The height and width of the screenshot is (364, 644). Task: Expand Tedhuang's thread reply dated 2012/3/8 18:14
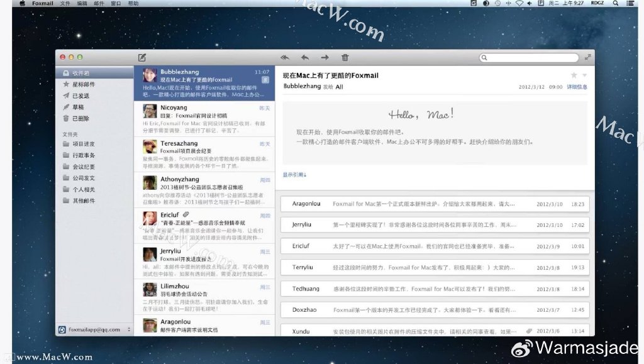(x=435, y=289)
